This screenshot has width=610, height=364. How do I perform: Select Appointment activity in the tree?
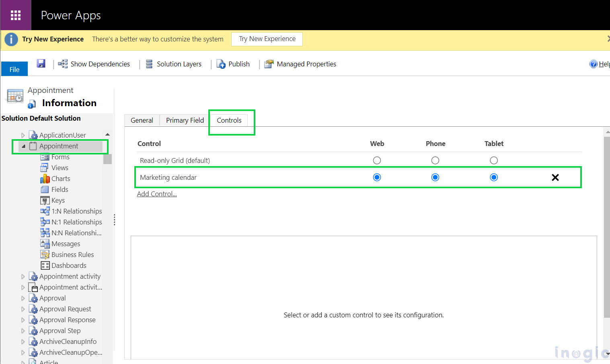(x=70, y=276)
